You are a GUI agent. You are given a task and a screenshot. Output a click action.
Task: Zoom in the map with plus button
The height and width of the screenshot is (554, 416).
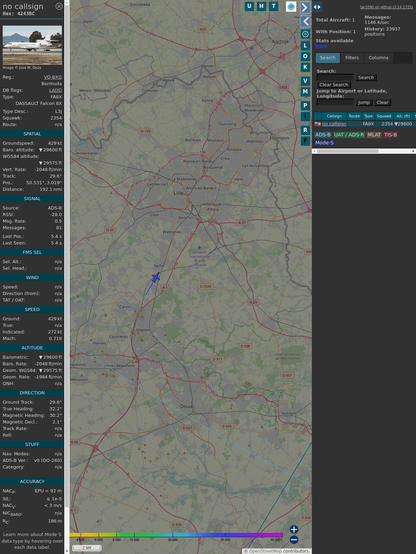[x=294, y=529]
